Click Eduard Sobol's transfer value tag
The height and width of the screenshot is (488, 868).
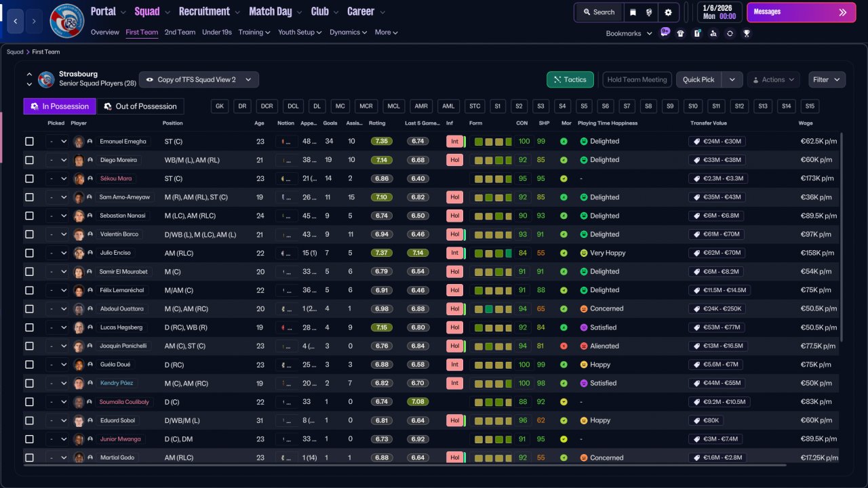[x=707, y=420]
